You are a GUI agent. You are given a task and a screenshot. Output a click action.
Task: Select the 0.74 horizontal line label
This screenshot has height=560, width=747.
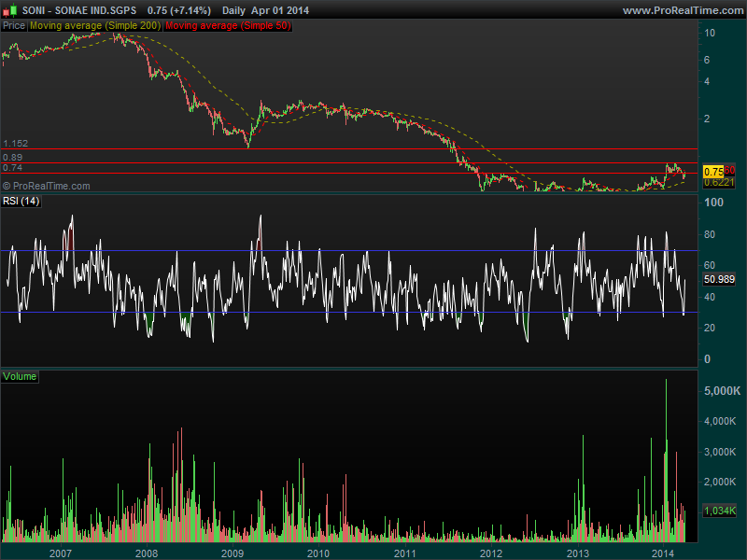[x=12, y=168]
